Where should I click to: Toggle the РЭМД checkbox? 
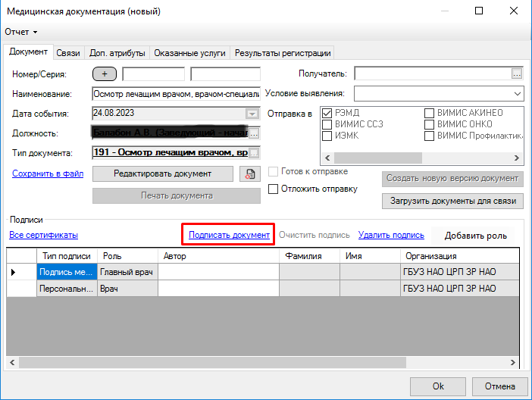(327, 113)
